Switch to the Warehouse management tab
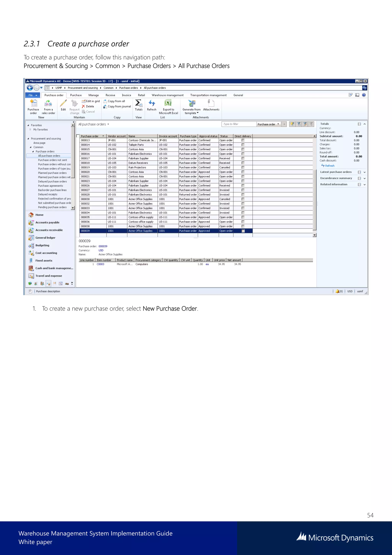The width and height of the screenshot is (392, 555). point(167,95)
